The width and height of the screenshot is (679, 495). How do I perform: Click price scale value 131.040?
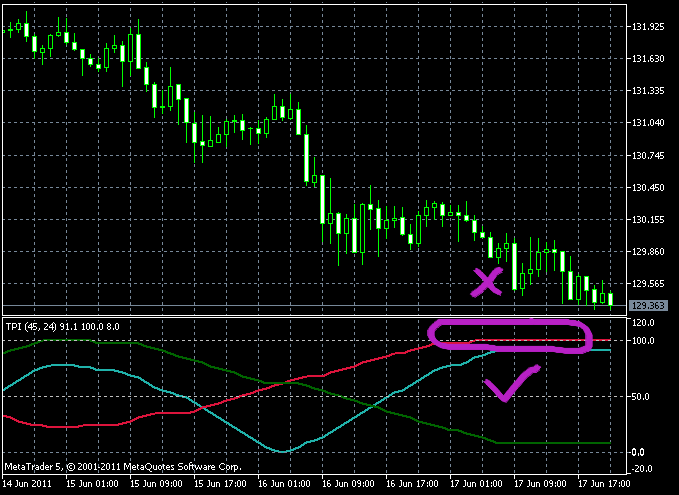click(x=648, y=123)
